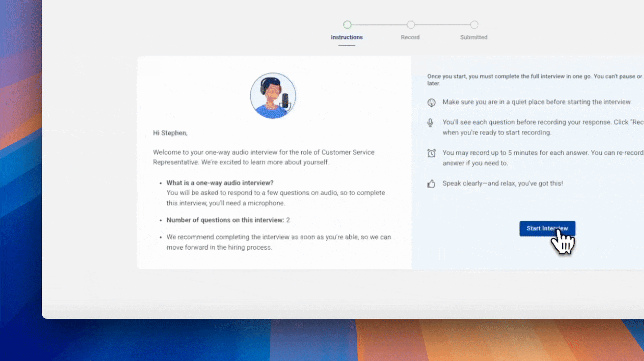This screenshot has width=644, height=361.
Task: Click the Record step circle
Action: [x=411, y=25]
